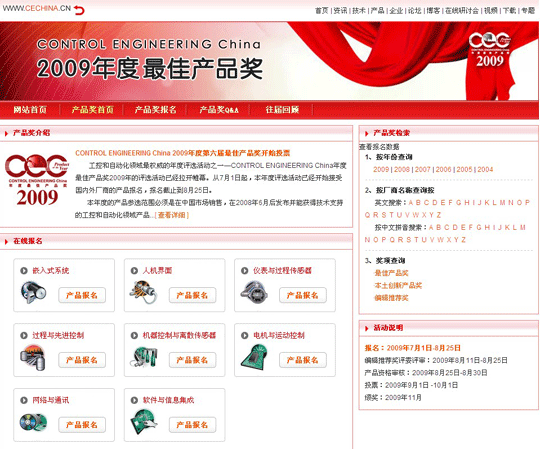Open the orange headline about 第六届最佳产品奖开始投票
540x449 pixels.
coord(183,153)
